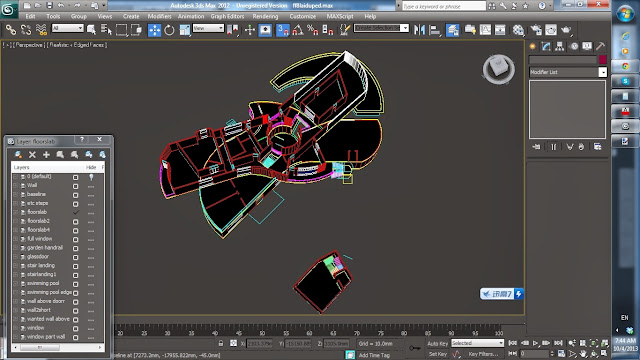Activate the Select and Move tool
This screenshot has height=360, width=640.
tap(154, 30)
